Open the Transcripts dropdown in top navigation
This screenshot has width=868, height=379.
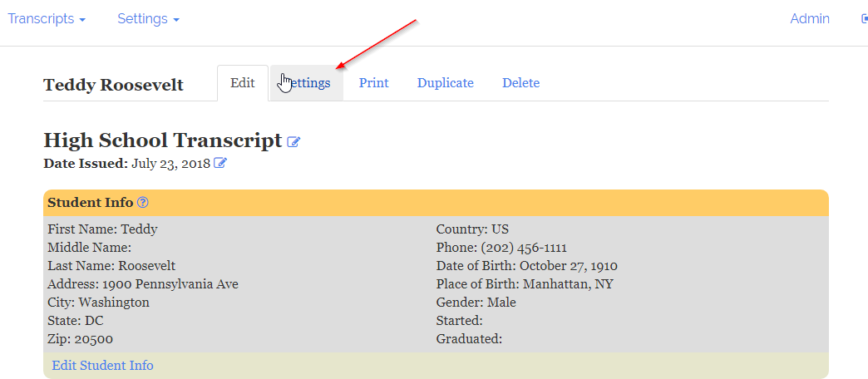point(47,19)
